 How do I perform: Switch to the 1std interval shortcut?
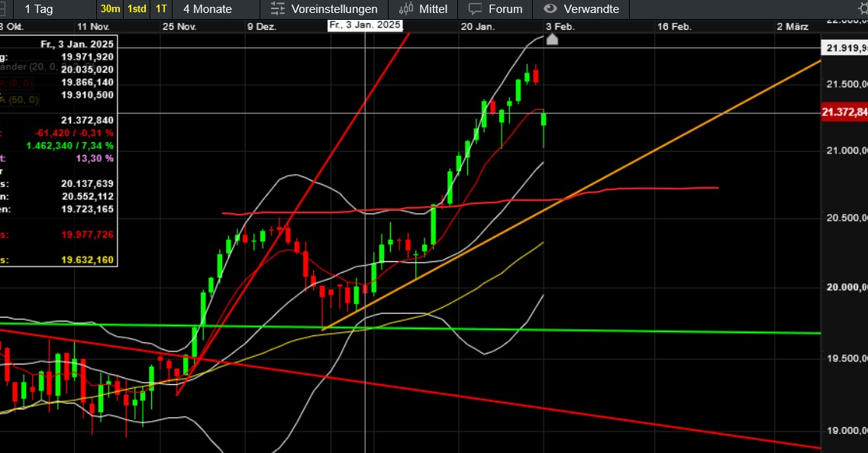point(137,9)
